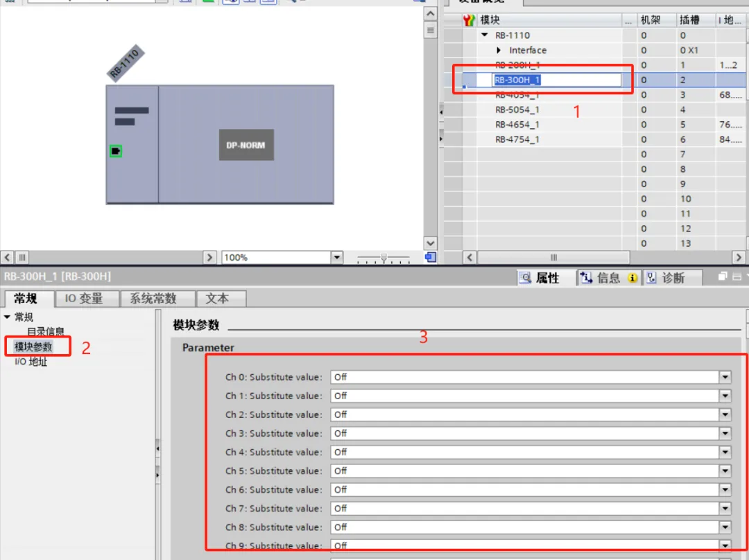Open the 信息 tab

coord(608,277)
